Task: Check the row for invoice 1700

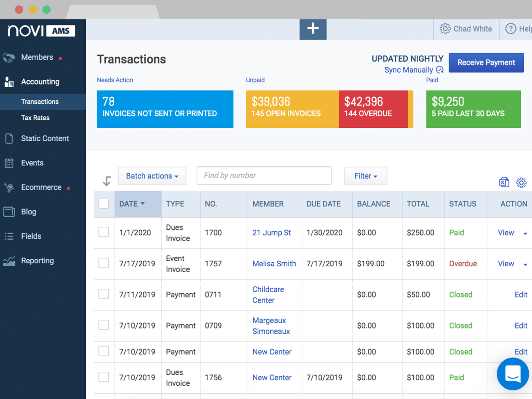Action: (104, 232)
